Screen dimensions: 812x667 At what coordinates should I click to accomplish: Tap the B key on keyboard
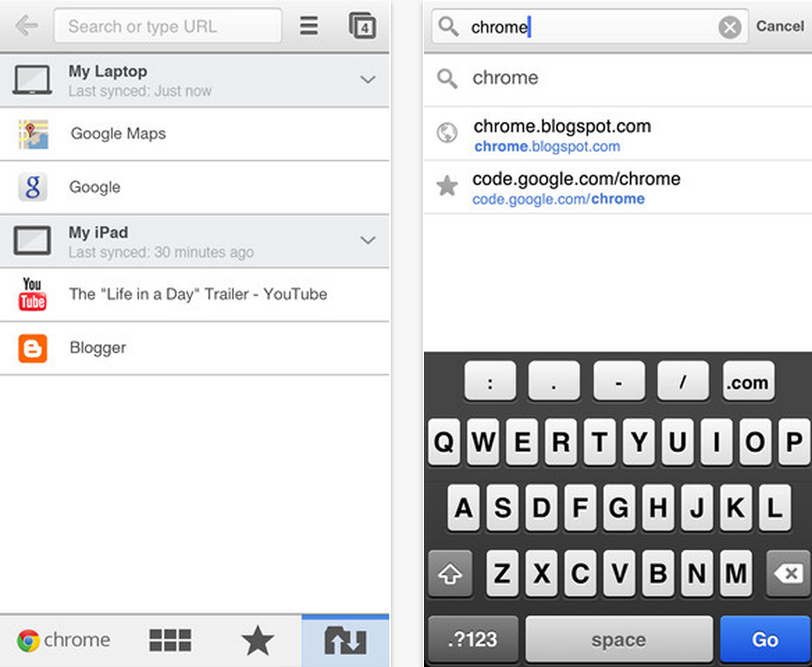[x=658, y=573]
